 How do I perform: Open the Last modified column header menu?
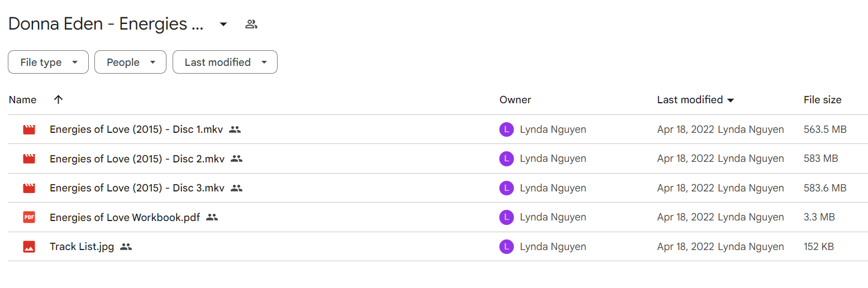pos(695,100)
